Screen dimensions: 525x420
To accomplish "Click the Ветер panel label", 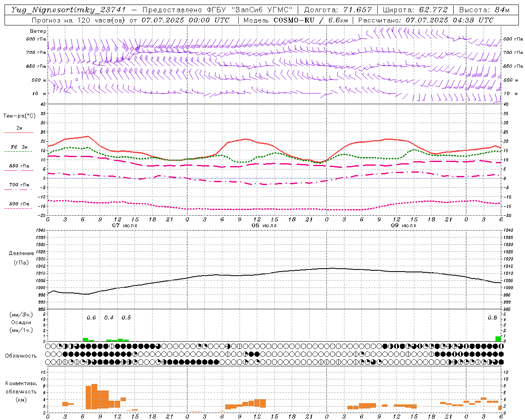I will [x=38, y=31].
